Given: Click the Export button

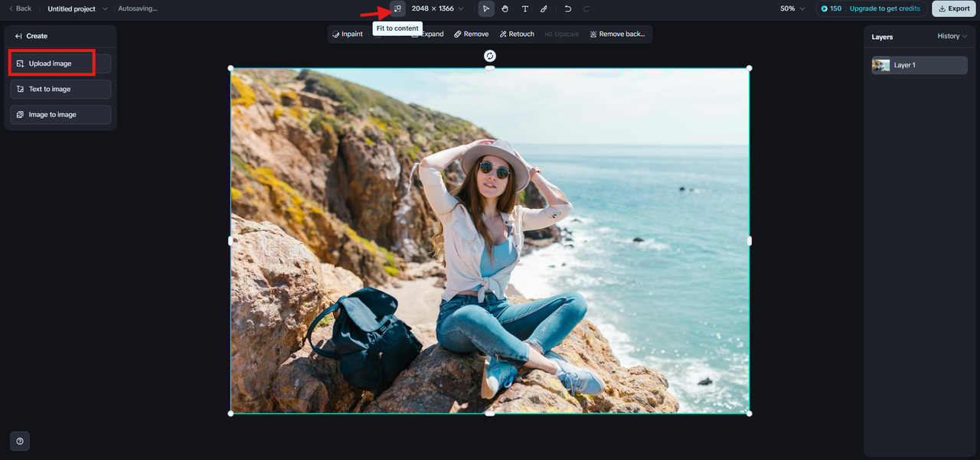Looking at the screenshot, I should coord(953,8).
